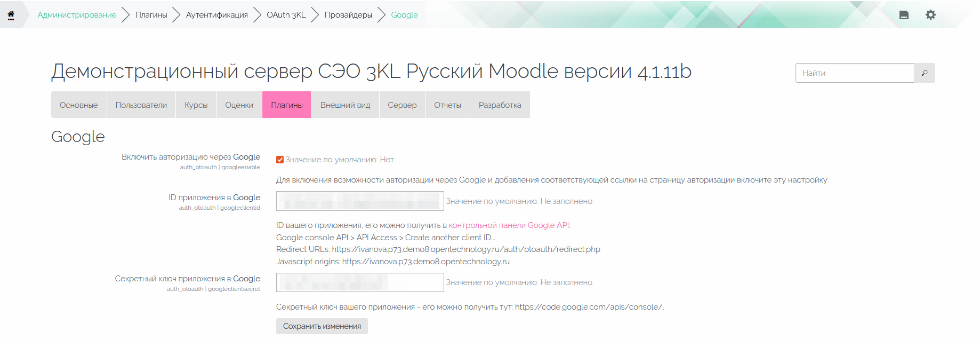Click the Провайдеры breadcrumb item
This screenshot has height=339, width=980.
[348, 15]
